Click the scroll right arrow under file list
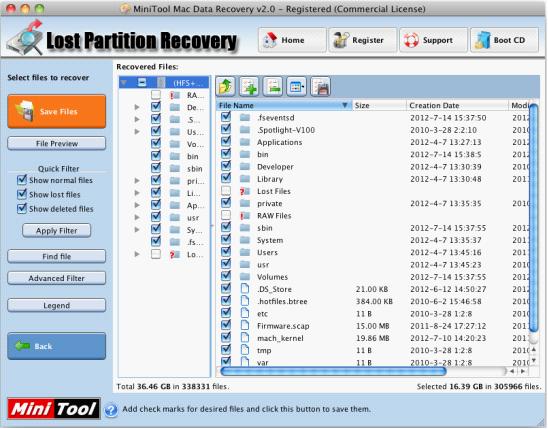 tap(523, 371)
